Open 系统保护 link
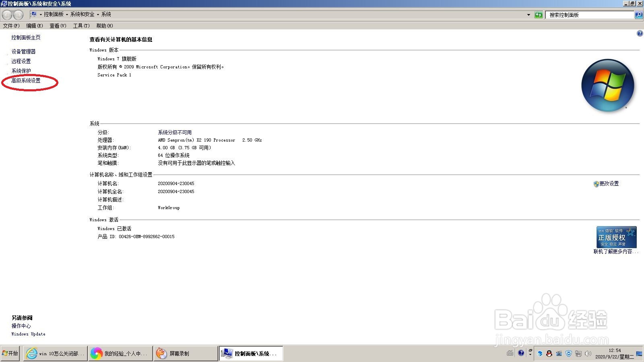This screenshot has width=644, height=362. point(21,71)
